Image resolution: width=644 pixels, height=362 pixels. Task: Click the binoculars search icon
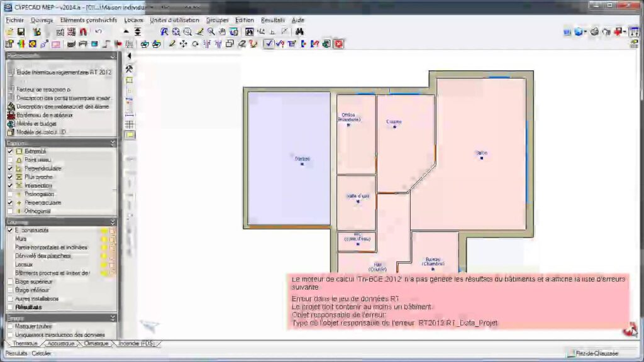coord(300,31)
